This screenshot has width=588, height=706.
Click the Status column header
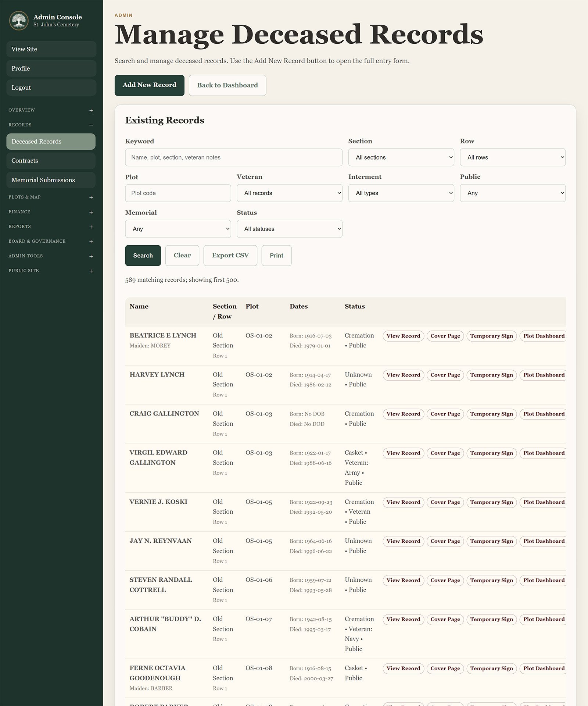coord(355,306)
